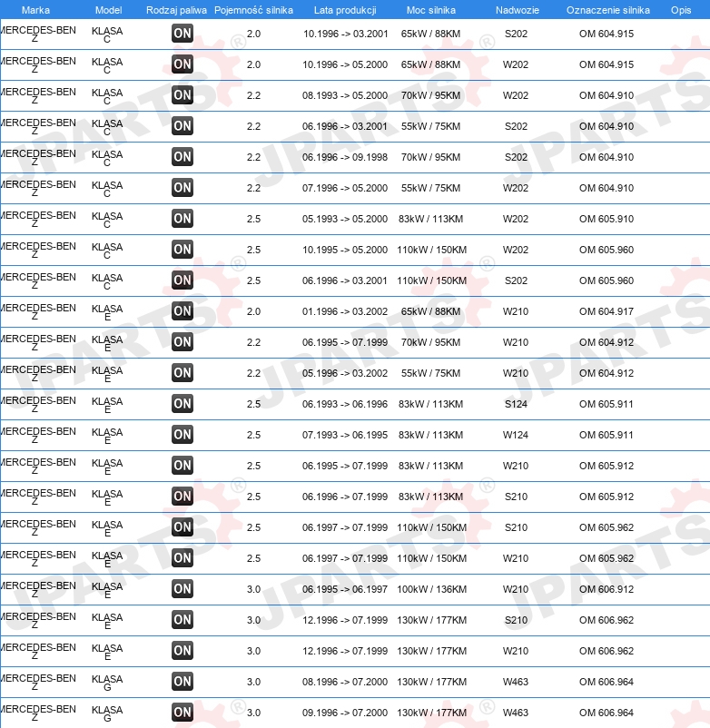
Task: Click ON icon in 55kW OM 604.912 row
Action: point(182,373)
